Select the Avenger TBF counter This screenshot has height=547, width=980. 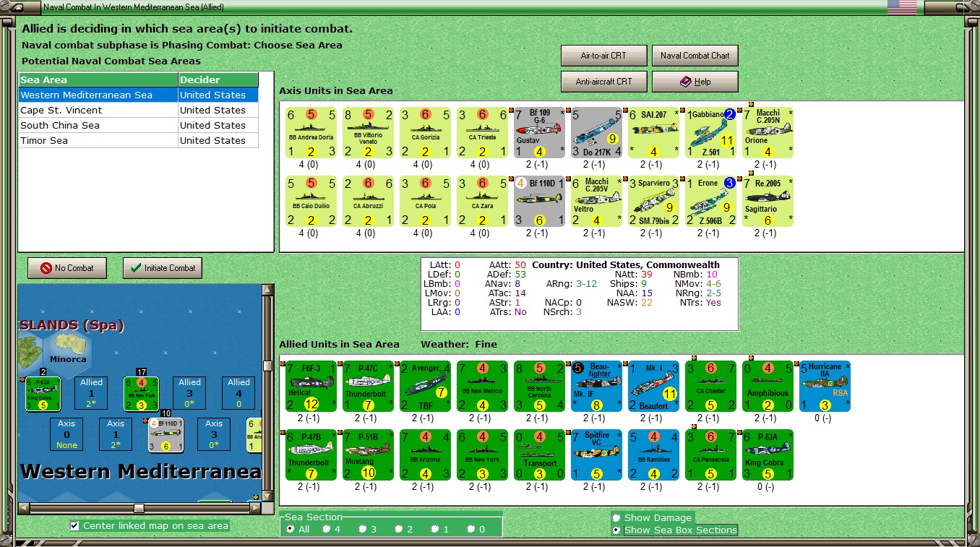point(425,387)
